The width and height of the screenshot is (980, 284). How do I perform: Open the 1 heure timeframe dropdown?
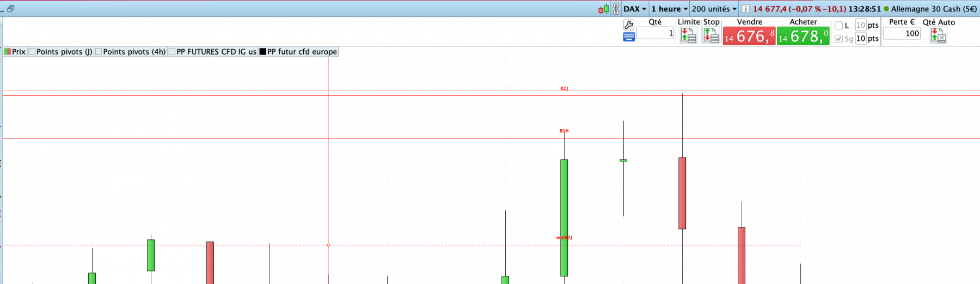tap(669, 9)
